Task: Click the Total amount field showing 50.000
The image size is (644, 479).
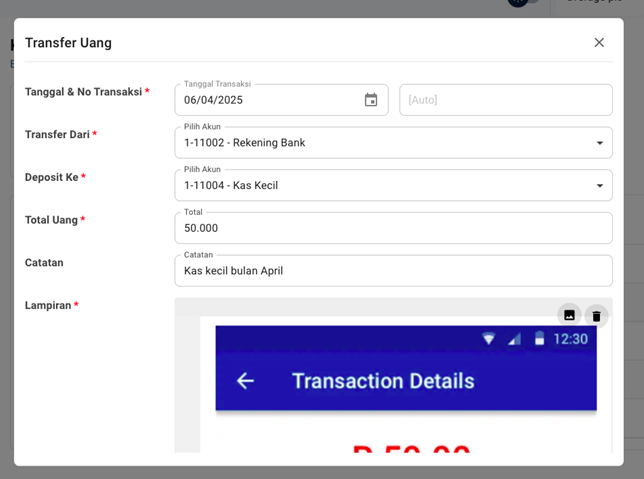Action: [x=393, y=228]
